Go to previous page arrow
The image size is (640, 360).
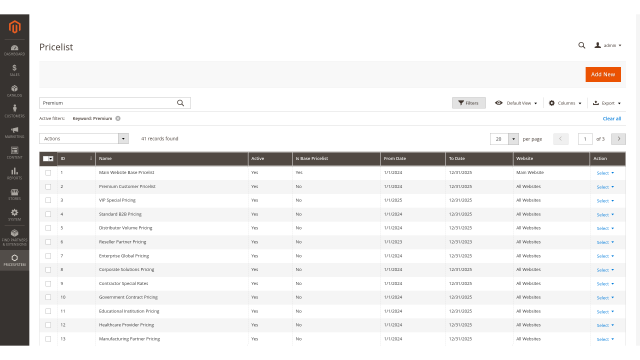click(560, 139)
